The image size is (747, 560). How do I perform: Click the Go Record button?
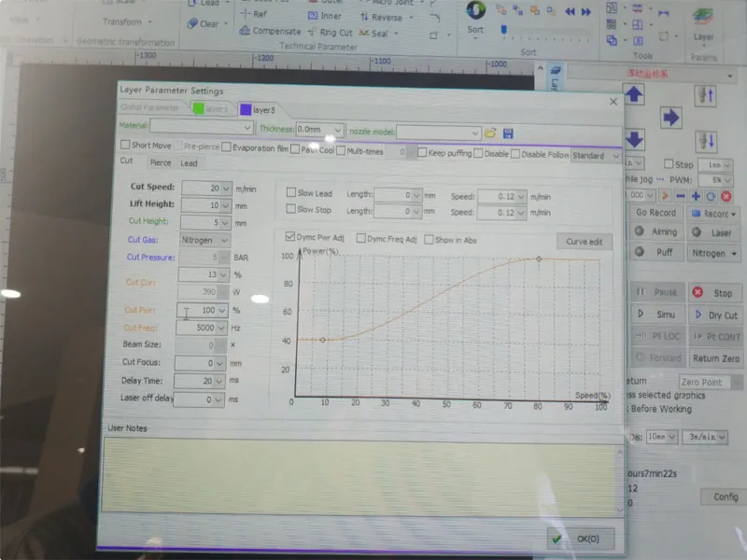(x=656, y=213)
